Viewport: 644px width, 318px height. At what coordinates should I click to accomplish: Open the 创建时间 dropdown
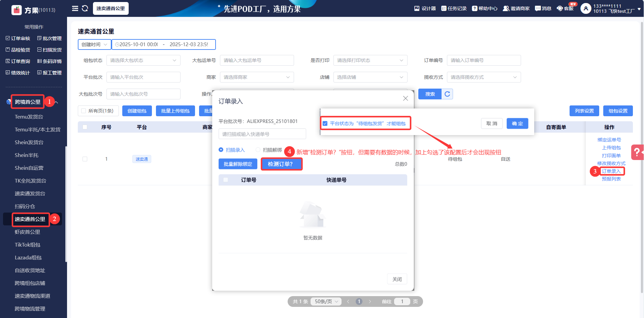(x=95, y=44)
